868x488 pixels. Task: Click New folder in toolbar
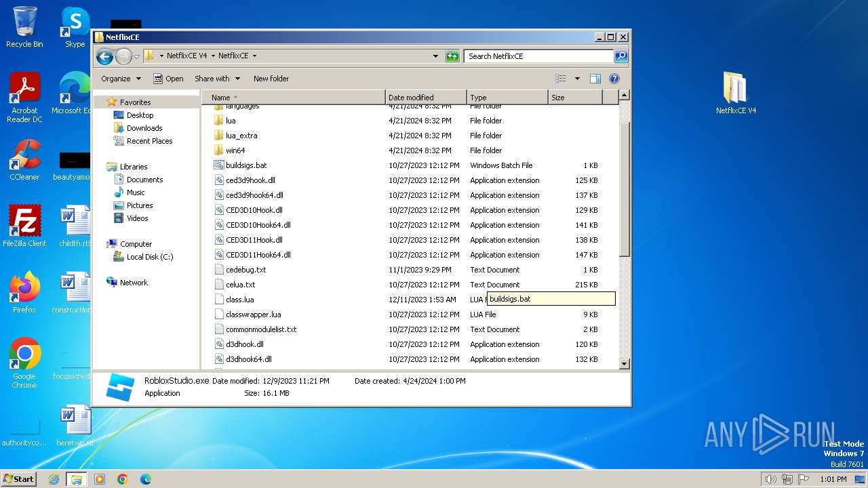(x=271, y=79)
